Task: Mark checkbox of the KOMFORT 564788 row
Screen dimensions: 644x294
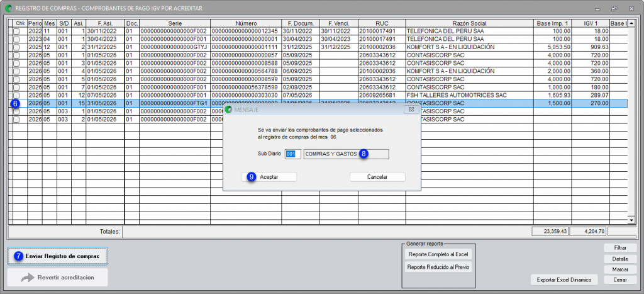Action: pyautogui.click(x=16, y=71)
